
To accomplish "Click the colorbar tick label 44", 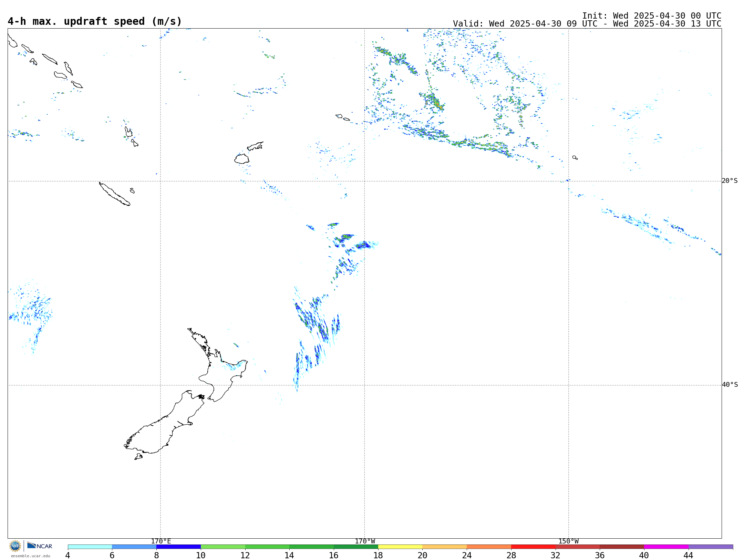I will [x=689, y=555].
